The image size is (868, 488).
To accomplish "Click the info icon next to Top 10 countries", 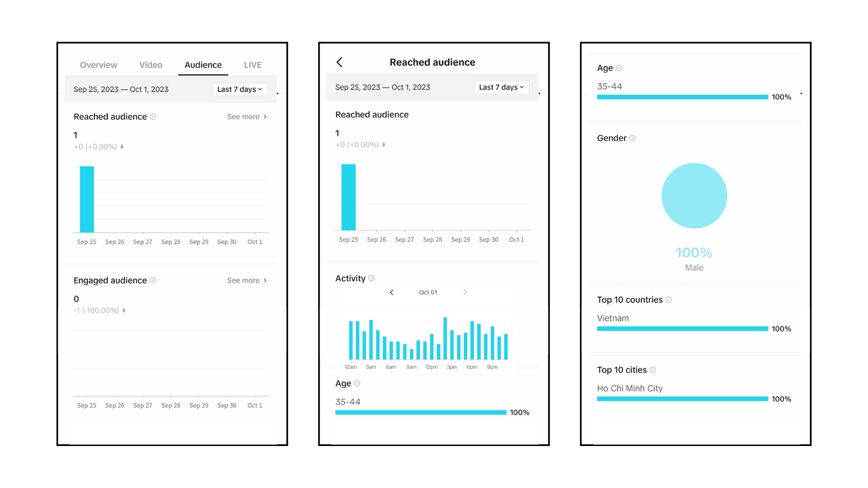I will pyautogui.click(x=670, y=300).
